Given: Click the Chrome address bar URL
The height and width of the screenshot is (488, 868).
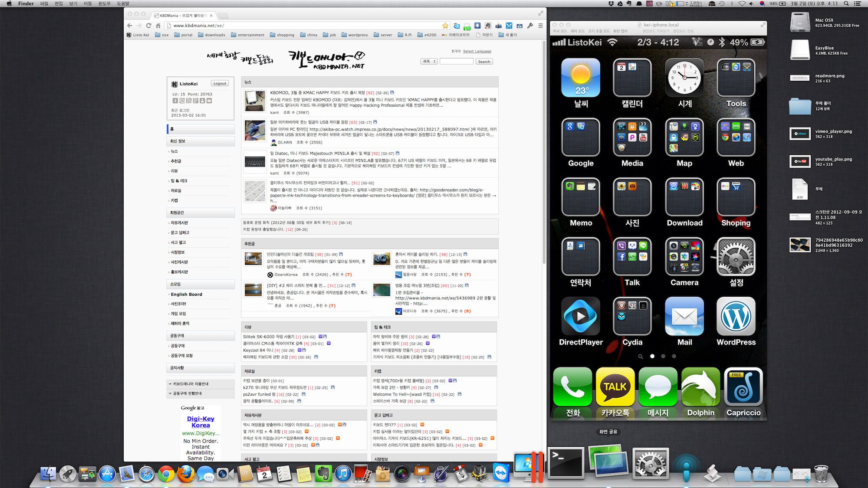Looking at the screenshot, I should coord(198,26).
